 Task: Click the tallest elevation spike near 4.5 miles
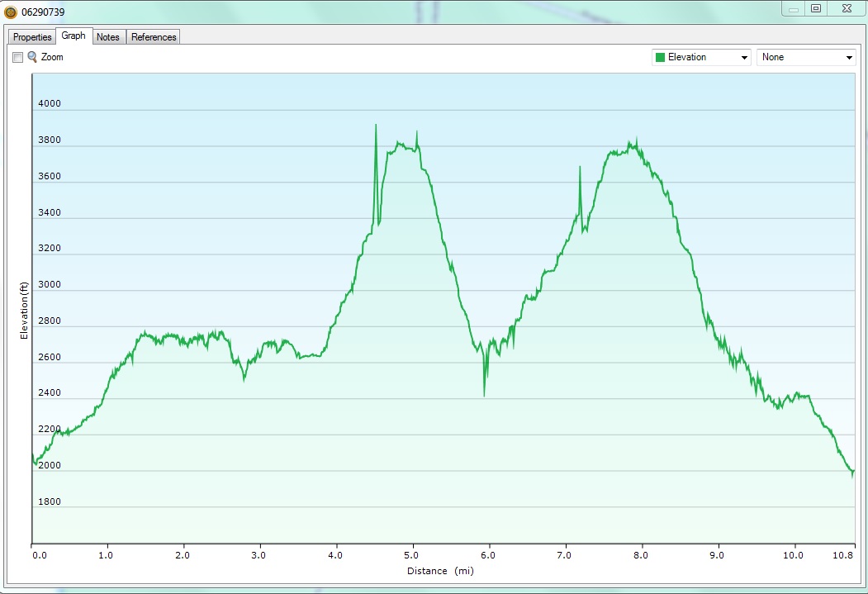(x=376, y=126)
